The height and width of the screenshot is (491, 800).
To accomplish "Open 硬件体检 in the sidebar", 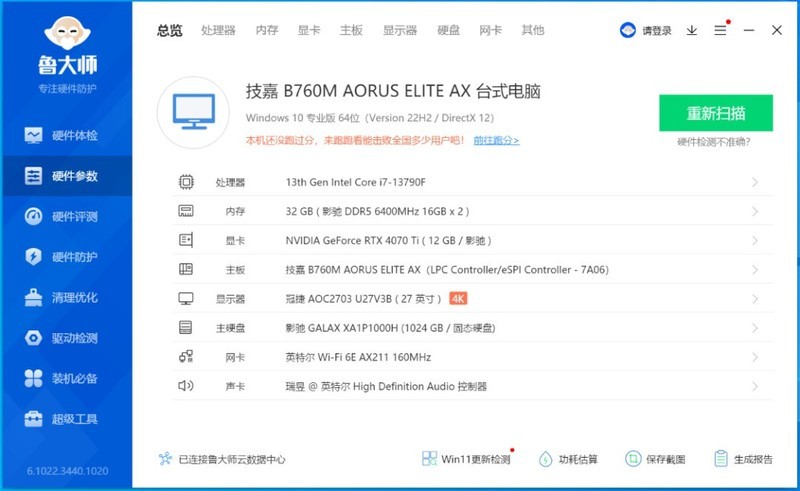I will (x=66, y=135).
